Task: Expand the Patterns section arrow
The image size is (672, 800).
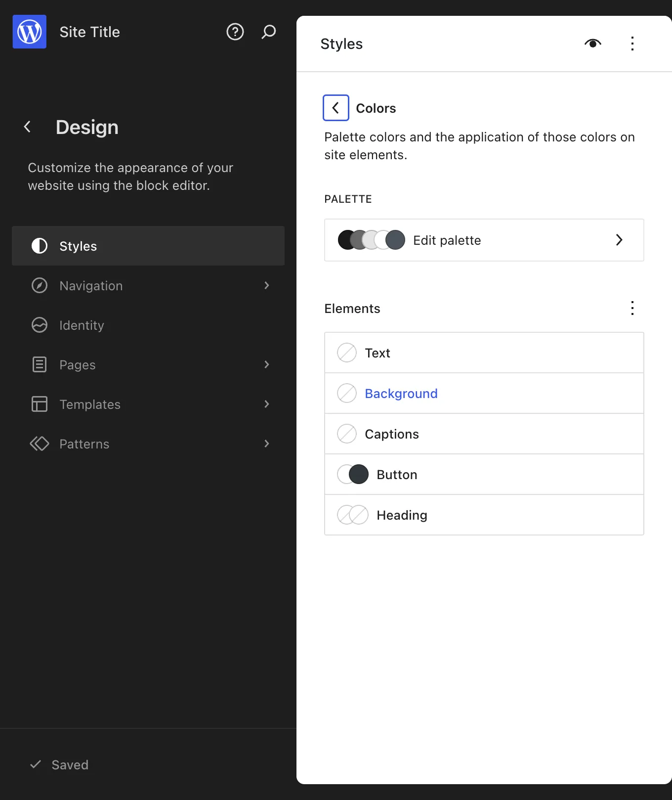Action: tap(267, 444)
